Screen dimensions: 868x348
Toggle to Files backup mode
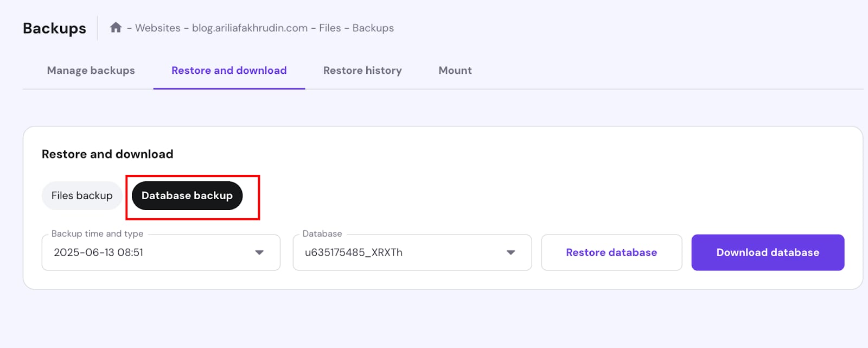pyautogui.click(x=82, y=195)
